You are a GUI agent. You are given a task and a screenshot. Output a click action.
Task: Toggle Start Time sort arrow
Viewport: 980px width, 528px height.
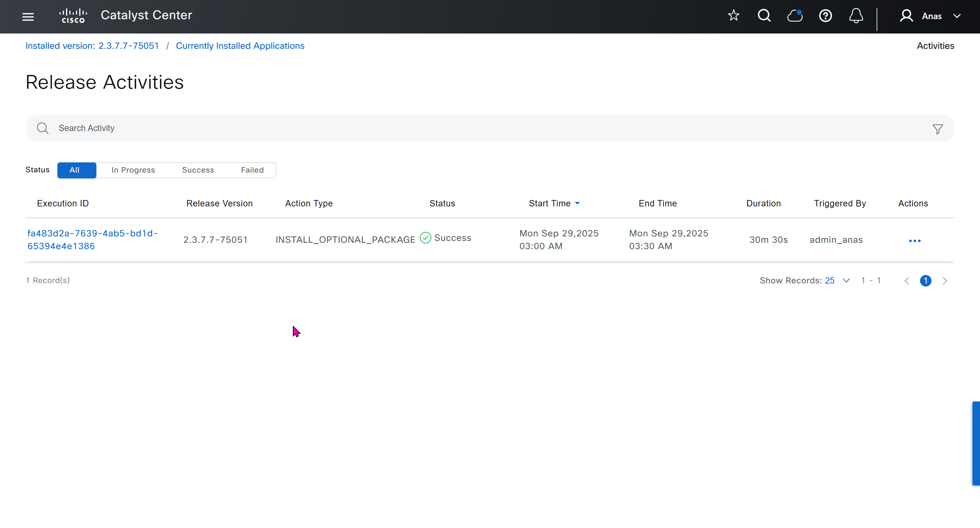tap(577, 204)
